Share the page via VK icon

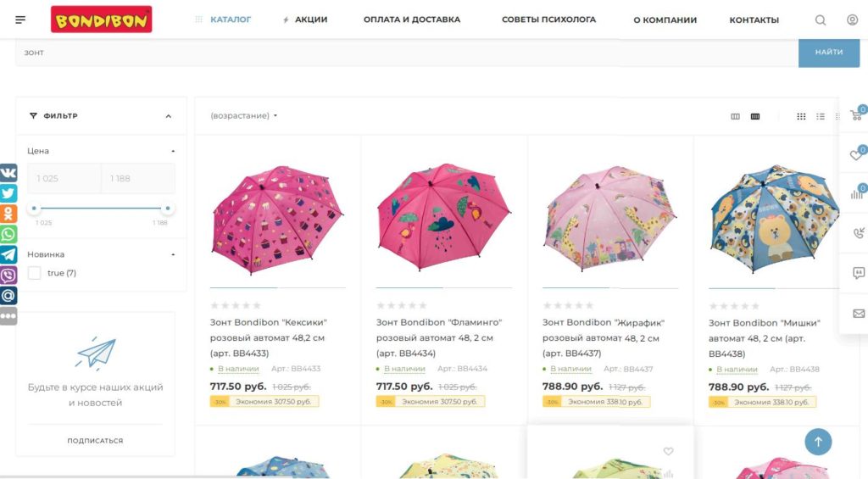[x=8, y=173]
